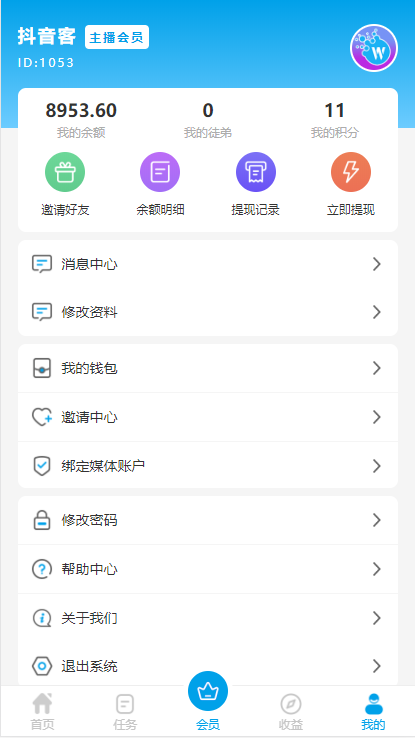Click the profile avatar at top right
Screen dimensions: 415x738
pos(374,48)
